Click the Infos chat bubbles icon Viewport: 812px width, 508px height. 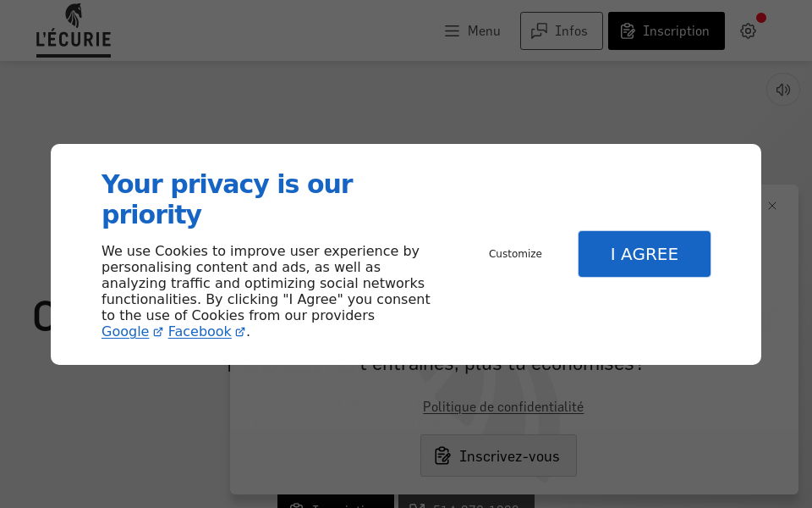pos(539,31)
